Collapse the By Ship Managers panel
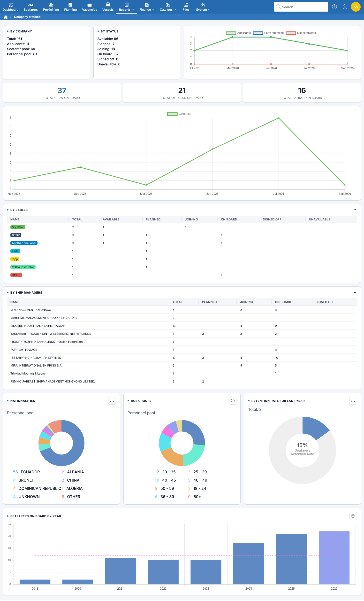 pos(355,292)
